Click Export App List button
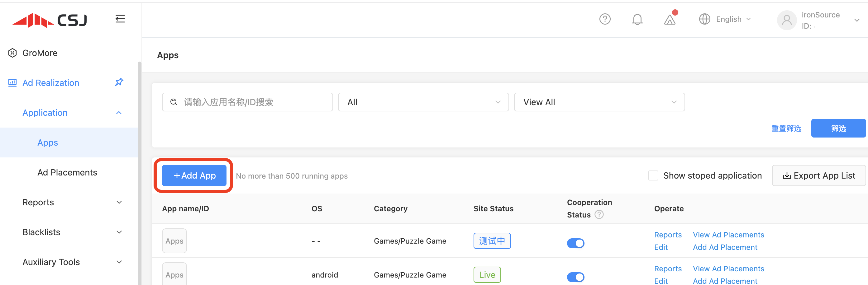 (818, 176)
